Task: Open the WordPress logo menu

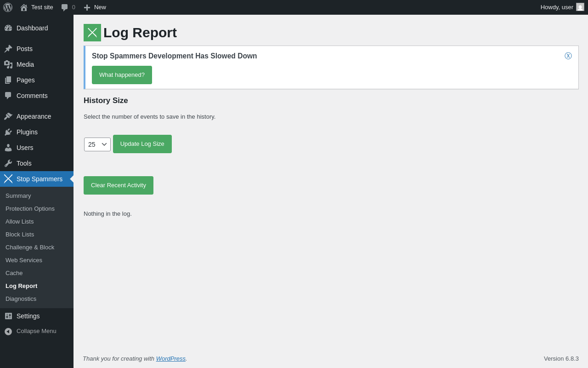Action: tap(8, 7)
